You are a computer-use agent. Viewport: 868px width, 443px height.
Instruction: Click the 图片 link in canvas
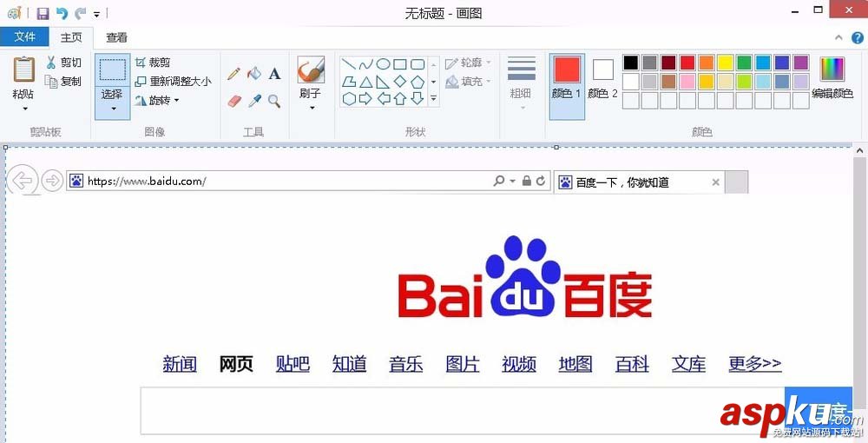pyautogui.click(x=463, y=364)
